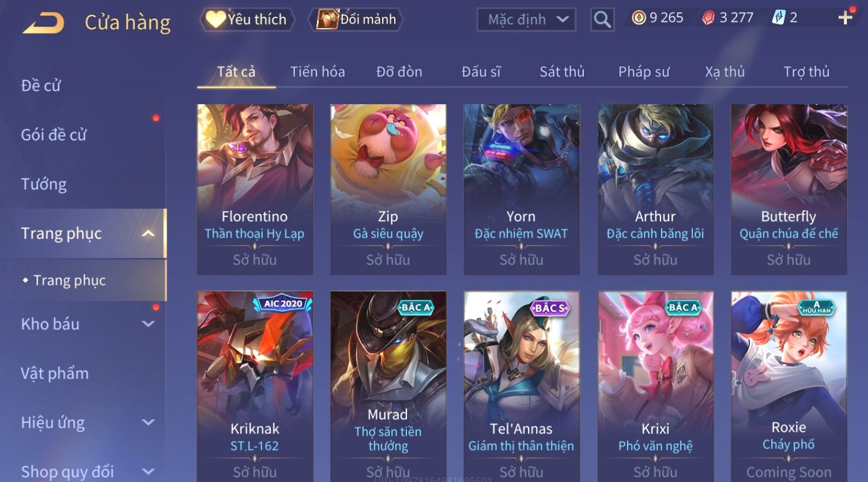Go back using the golden return arrow
Image resolution: width=868 pixels, height=482 pixels.
[x=43, y=22]
